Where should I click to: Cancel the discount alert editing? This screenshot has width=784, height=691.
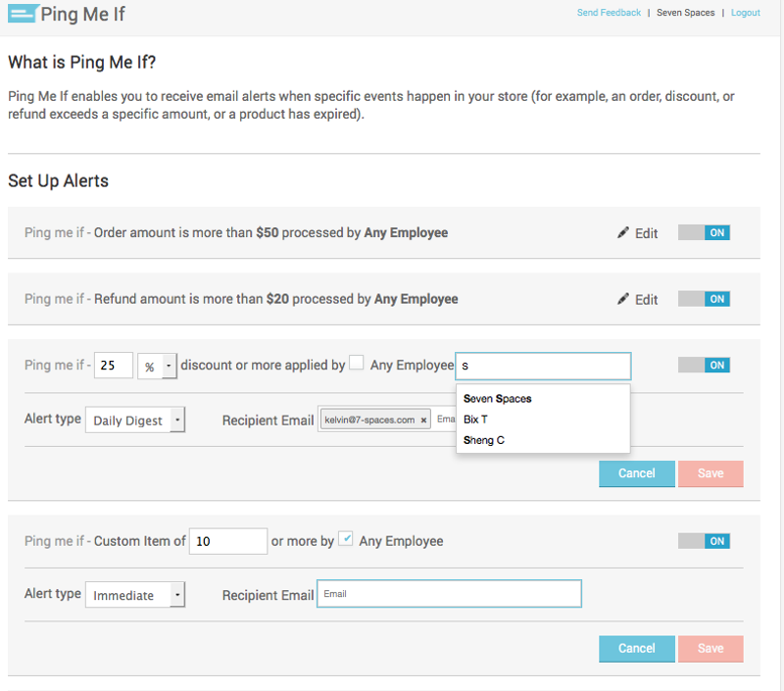pyautogui.click(x=636, y=473)
